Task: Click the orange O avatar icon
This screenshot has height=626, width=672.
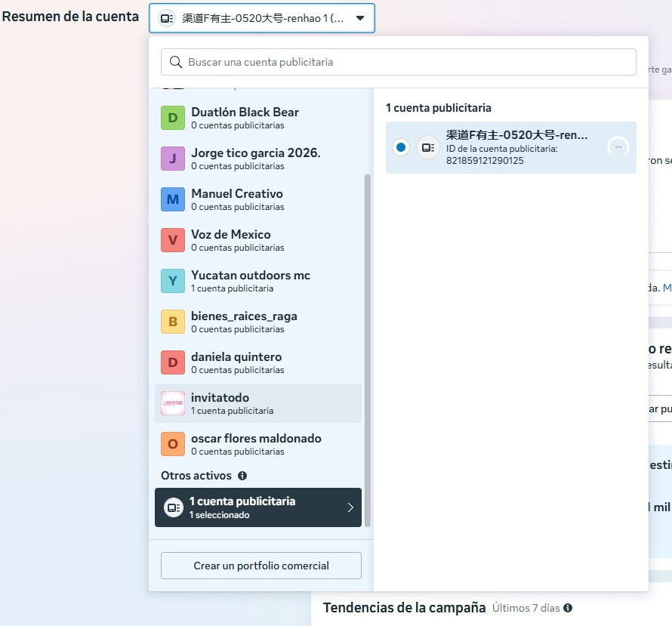Action: point(173,444)
